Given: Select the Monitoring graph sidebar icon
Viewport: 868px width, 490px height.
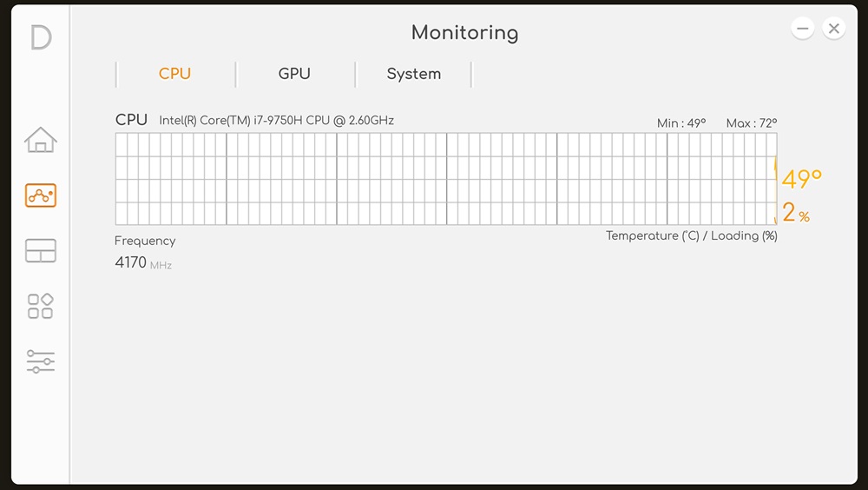Looking at the screenshot, I should [x=41, y=195].
